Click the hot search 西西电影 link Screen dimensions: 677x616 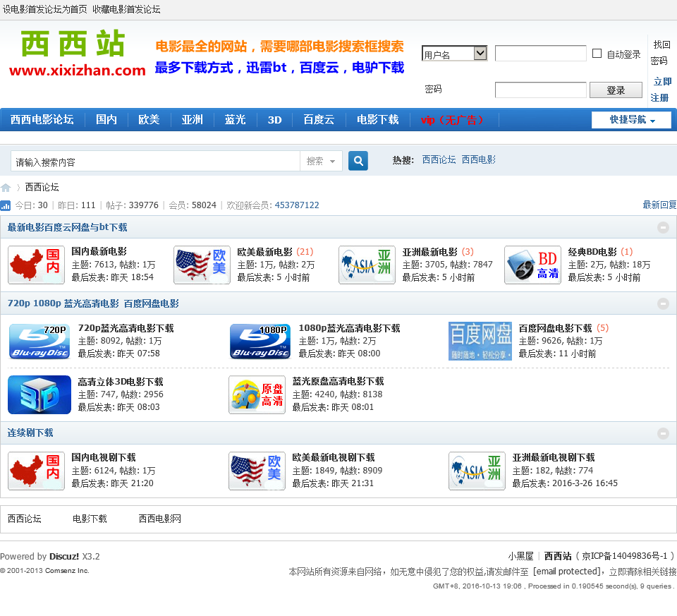click(x=478, y=160)
